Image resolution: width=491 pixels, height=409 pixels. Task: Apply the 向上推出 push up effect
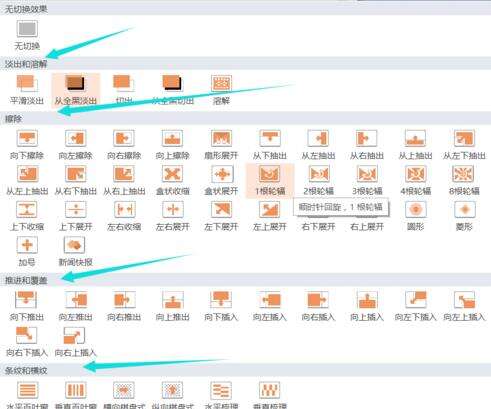click(173, 306)
